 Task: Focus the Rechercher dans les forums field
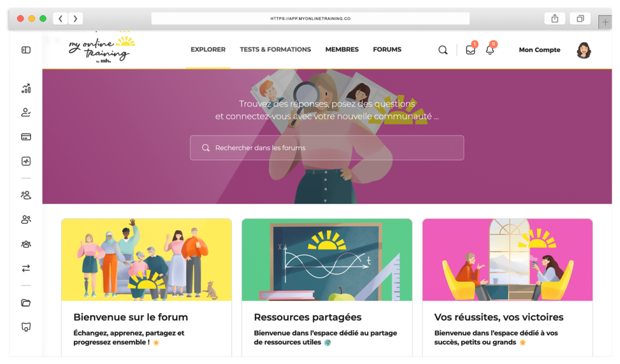[327, 148]
